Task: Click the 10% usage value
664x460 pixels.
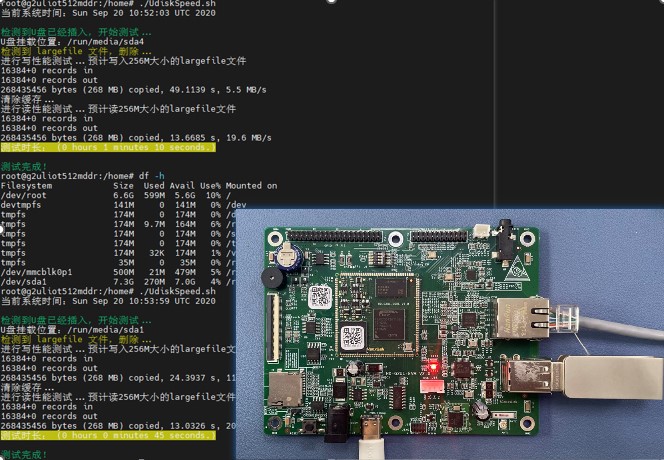Action: (213, 196)
